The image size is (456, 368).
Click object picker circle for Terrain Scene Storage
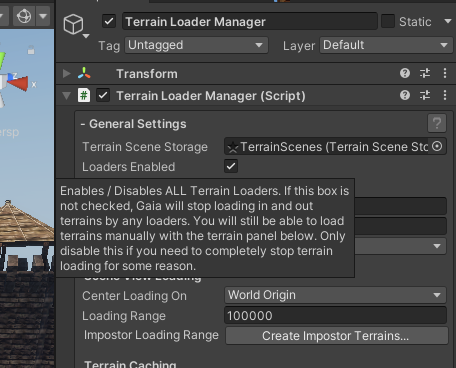[437, 146]
